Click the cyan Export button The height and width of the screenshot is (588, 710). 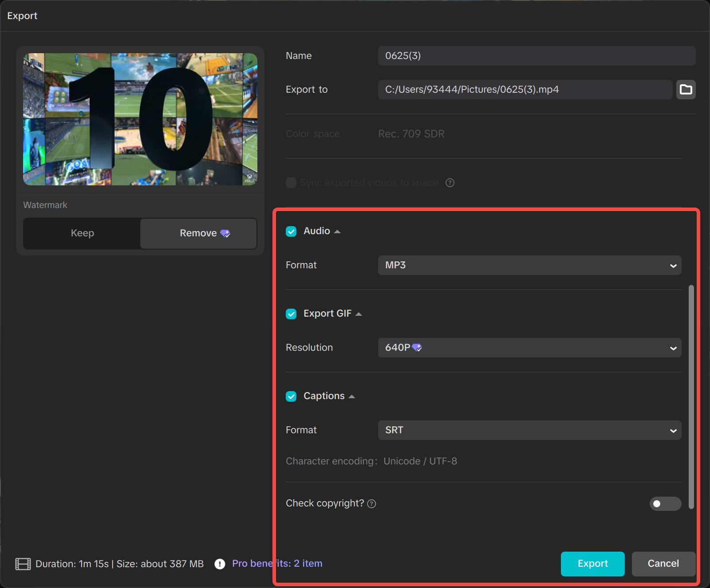click(x=592, y=564)
